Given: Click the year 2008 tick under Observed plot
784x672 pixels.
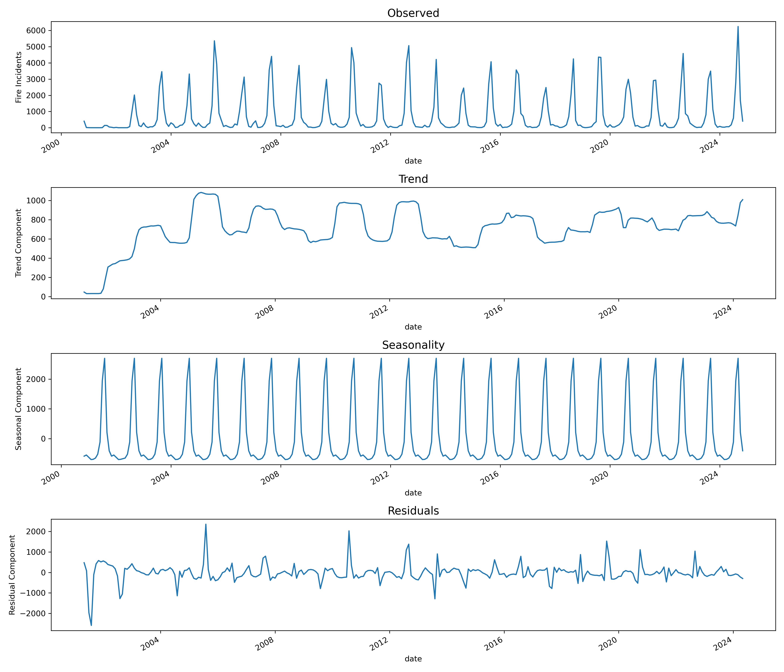Looking at the screenshot, I should (x=270, y=146).
